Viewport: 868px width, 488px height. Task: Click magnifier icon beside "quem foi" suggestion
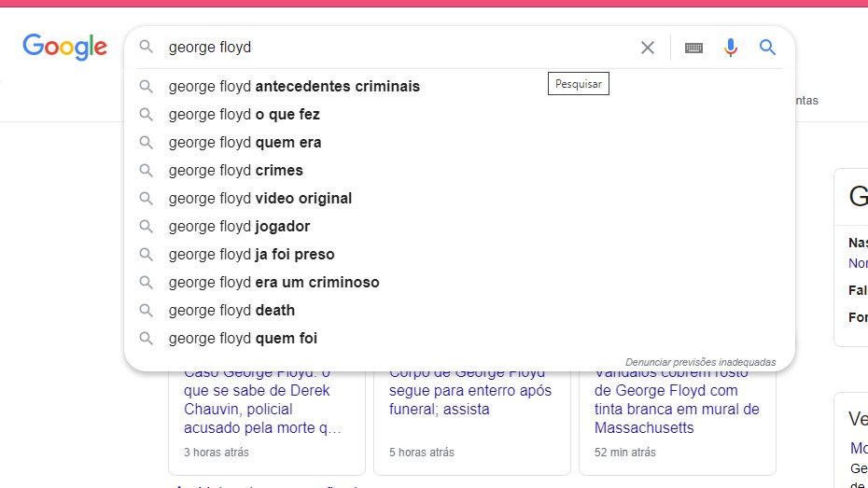pyautogui.click(x=147, y=338)
